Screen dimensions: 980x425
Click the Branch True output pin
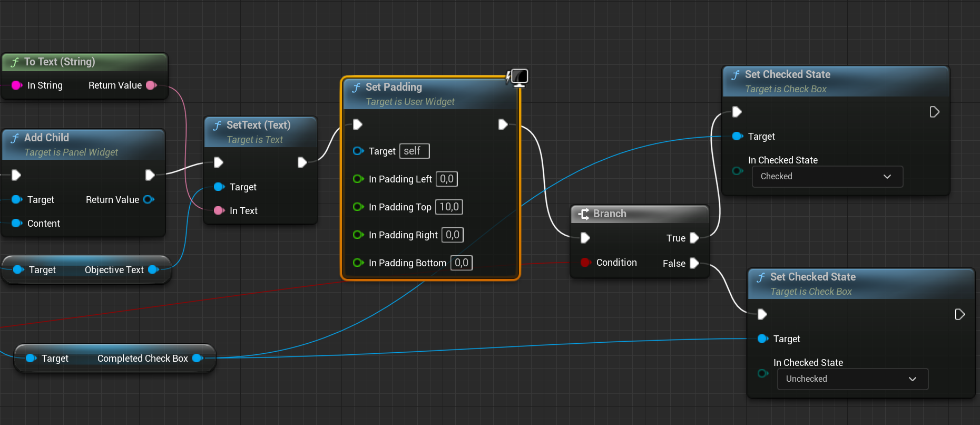(694, 238)
